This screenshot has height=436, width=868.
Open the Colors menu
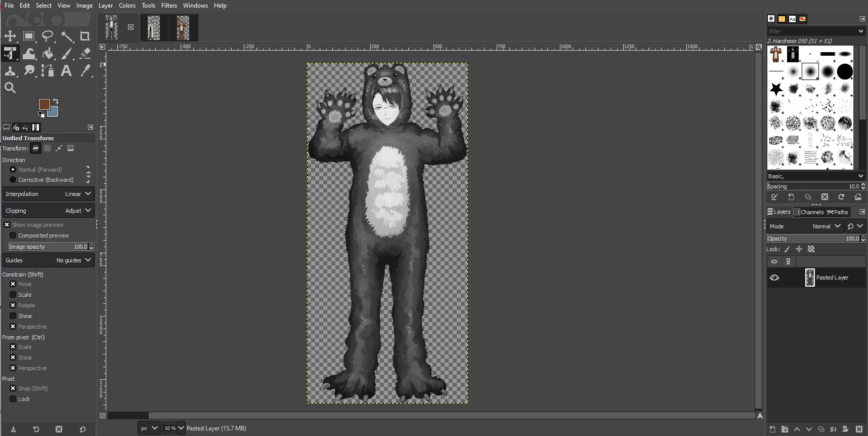pos(127,6)
